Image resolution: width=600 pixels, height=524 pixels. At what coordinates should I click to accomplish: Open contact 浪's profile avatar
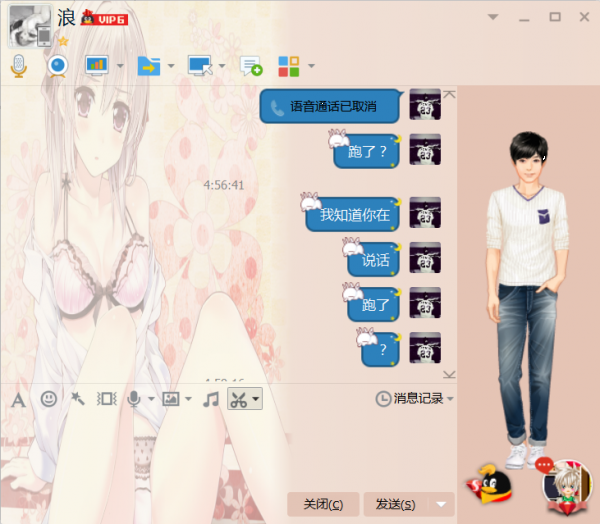30,26
